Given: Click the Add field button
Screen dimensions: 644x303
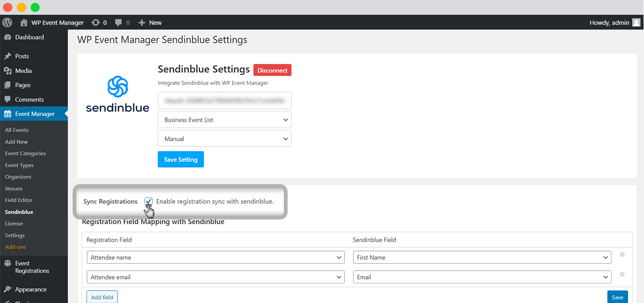Looking at the screenshot, I should (x=102, y=297).
